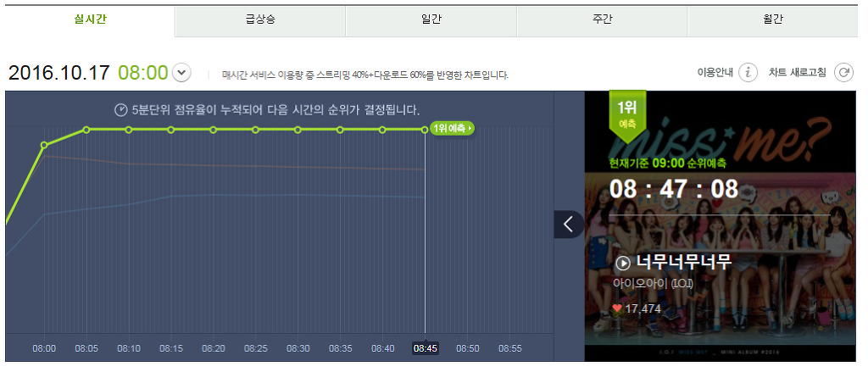Select the 08:45 timeline marker
The width and height of the screenshot is (868, 372).
coord(425,348)
